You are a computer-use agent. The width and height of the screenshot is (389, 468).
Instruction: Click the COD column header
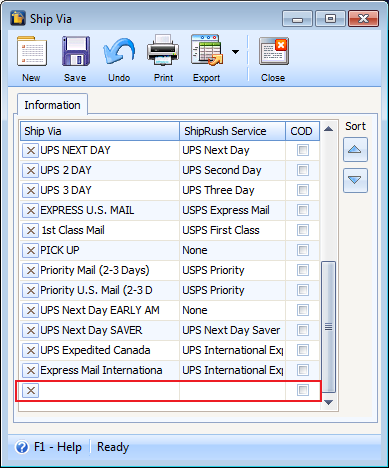(302, 131)
